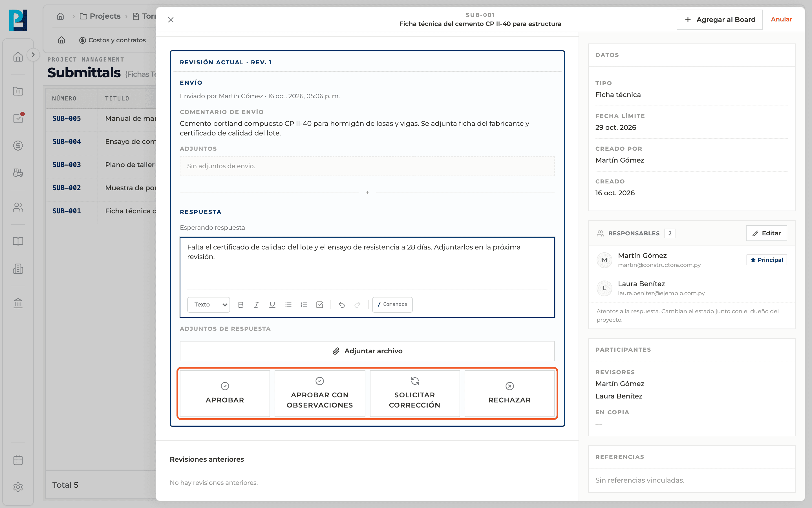This screenshot has height=508, width=812.
Task: Choose Solicitar corrección option
Action: point(415,393)
